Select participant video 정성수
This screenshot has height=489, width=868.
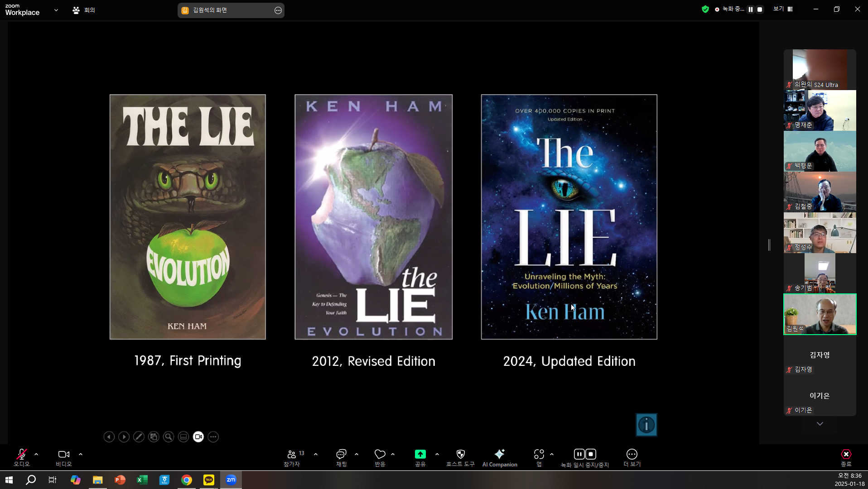coord(820,232)
